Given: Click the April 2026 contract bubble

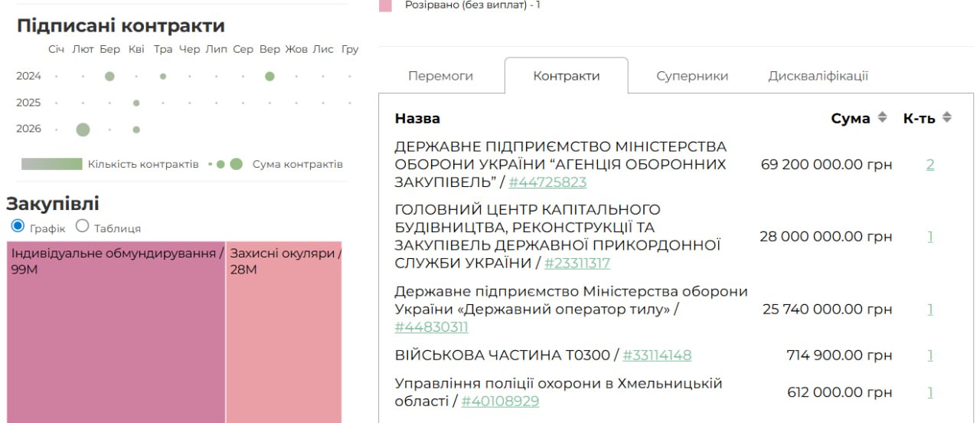Looking at the screenshot, I should (136, 130).
